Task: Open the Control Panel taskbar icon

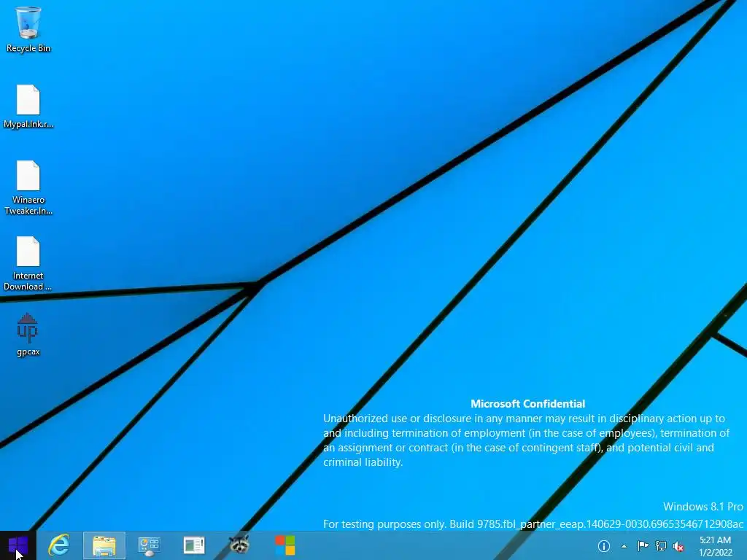Action: point(149,545)
